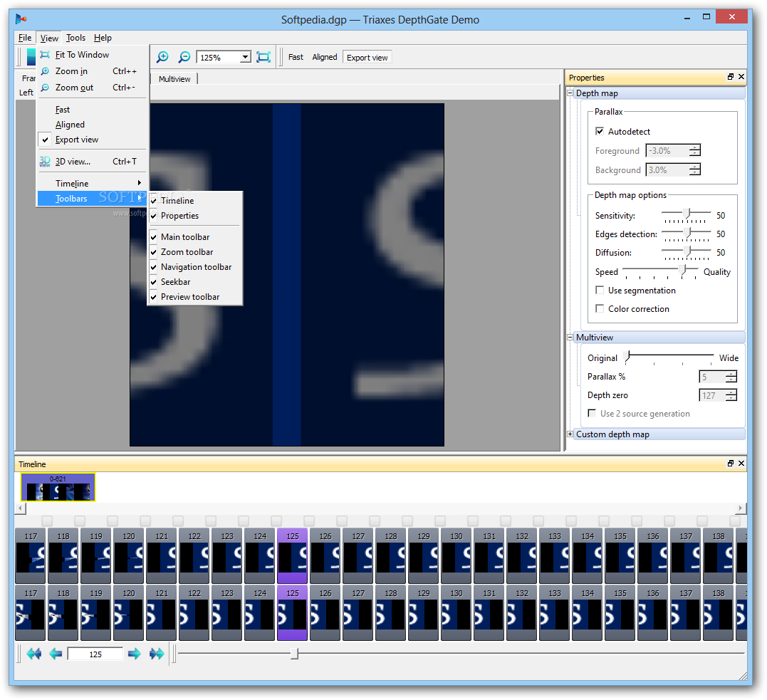Open the 125% zoom level dropdown
767x700 pixels.
pyautogui.click(x=246, y=57)
